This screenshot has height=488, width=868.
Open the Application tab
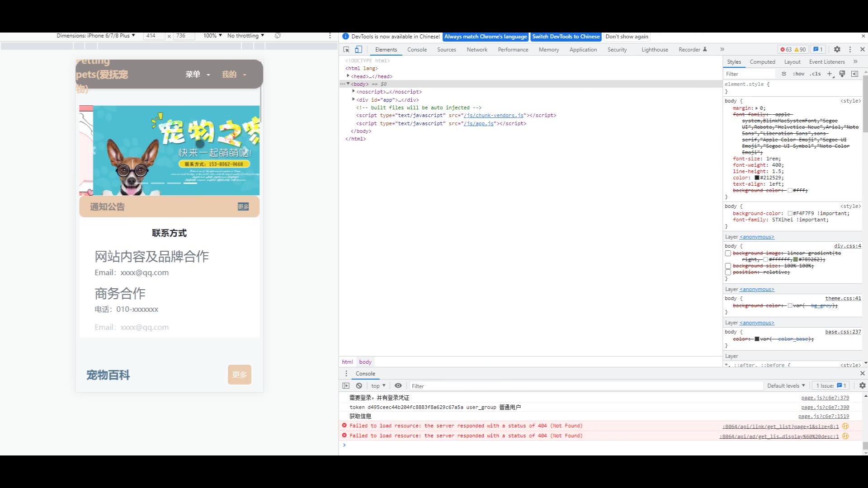583,50
